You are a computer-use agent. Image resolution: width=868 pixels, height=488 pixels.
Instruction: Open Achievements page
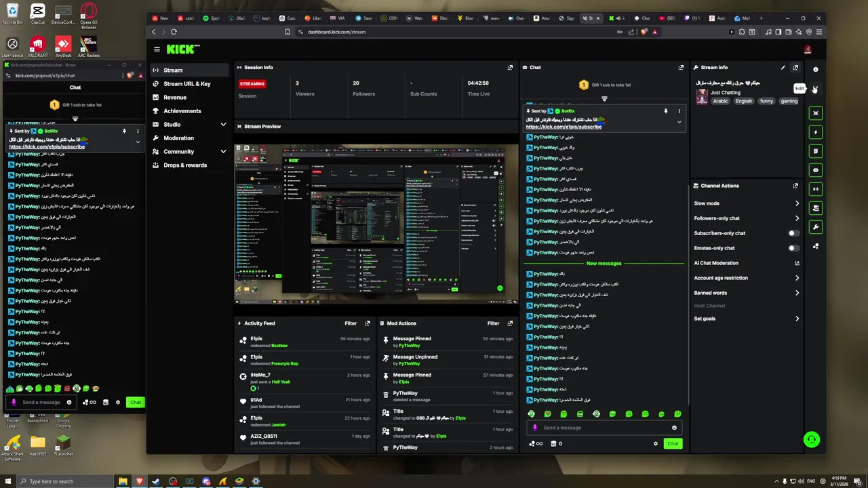[191, 111]
